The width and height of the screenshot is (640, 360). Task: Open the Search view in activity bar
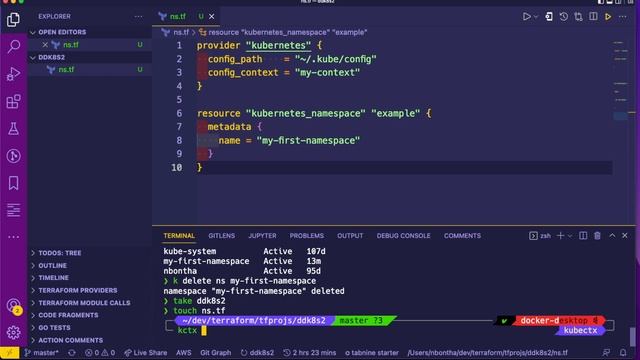coord(13,47)
